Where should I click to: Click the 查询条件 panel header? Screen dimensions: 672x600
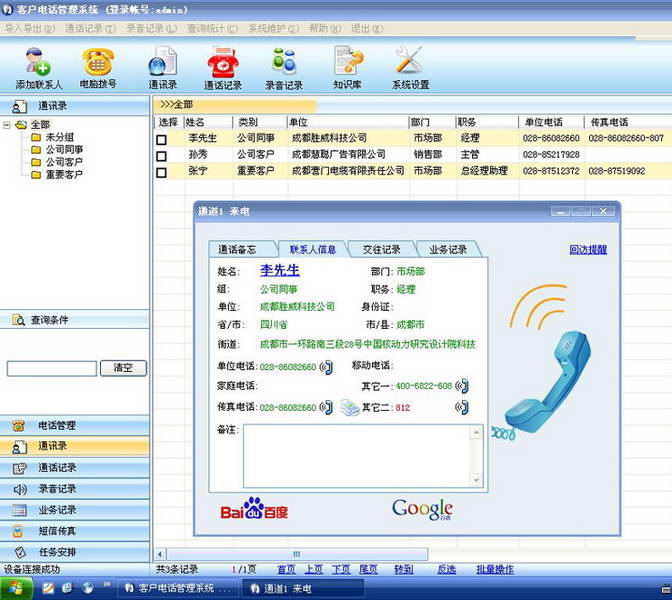coord(75,320)
